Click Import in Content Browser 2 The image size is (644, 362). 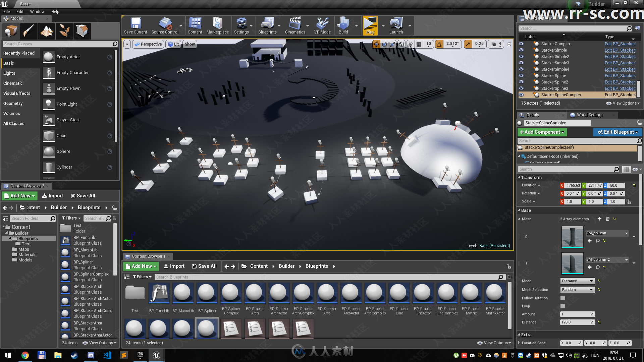[x=52, y=196]
